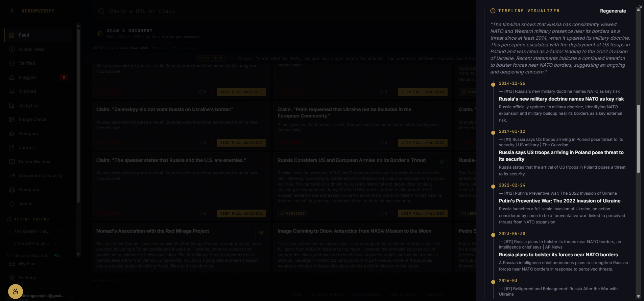Viewport: 644px width, 301px height.
Task: Click the Rumor Mailbox envelope icon
Action: click(x=12, y=162)
